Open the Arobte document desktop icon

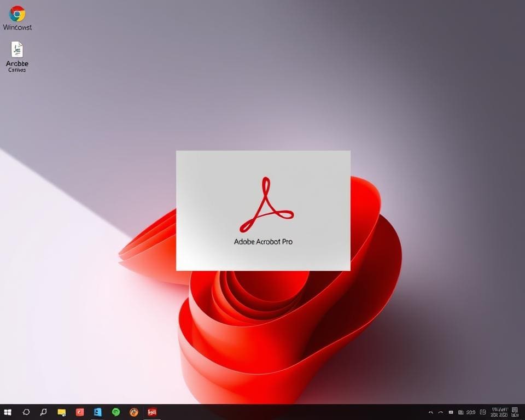pos(17,56)
